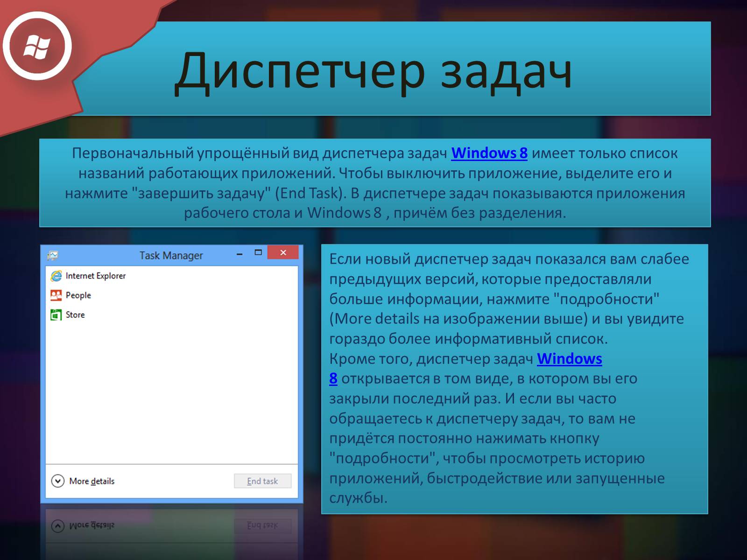
Task: Minimize the Task Manager window
Action: (240, 254)
